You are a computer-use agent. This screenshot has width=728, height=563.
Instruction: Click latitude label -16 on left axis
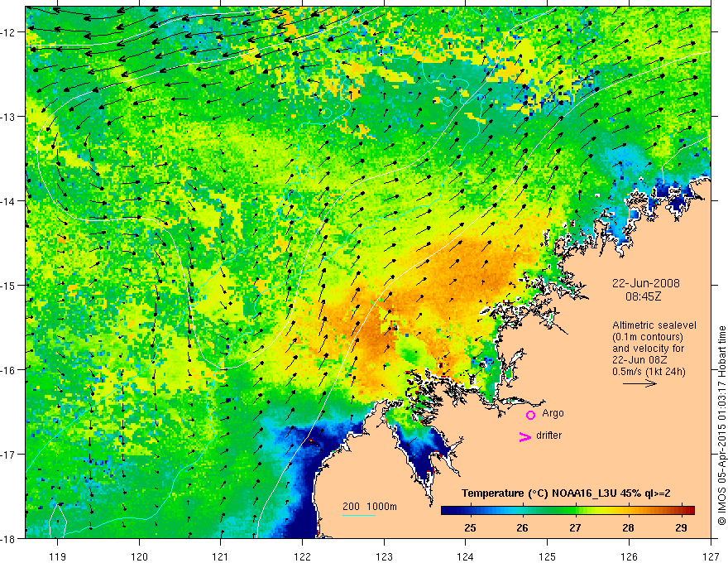pyautogui.click(x=8, y=370)
